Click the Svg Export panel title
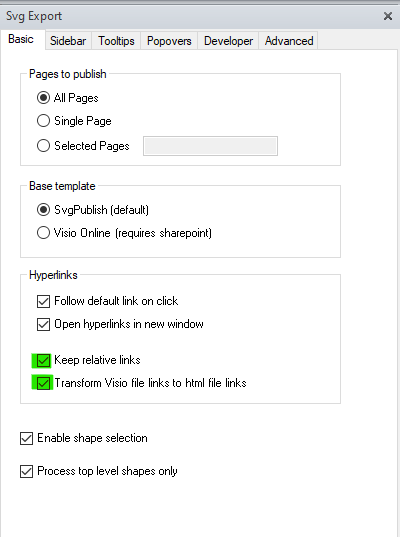The width and height of the screenshot is (400, 537). [x=34, y=16]
